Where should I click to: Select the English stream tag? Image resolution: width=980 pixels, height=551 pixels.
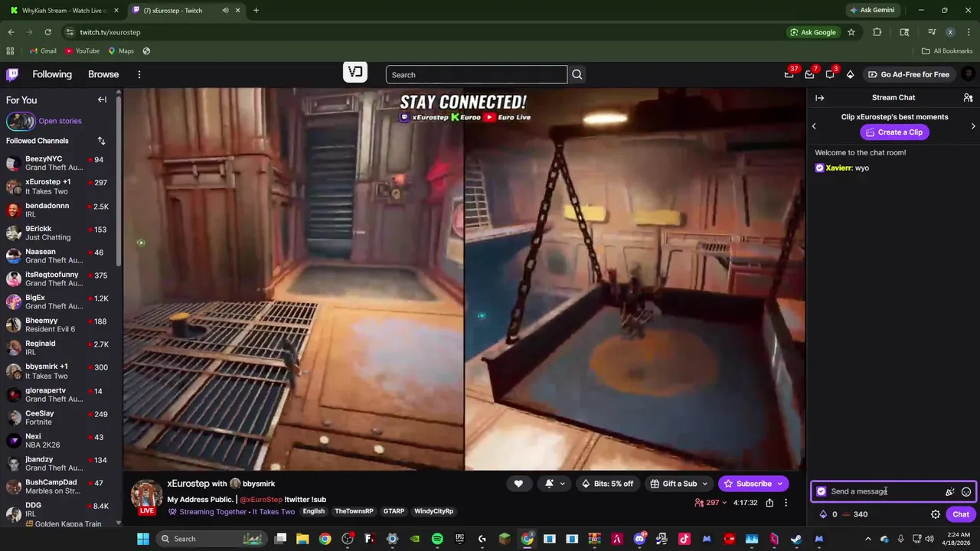[x=314, y=511]
